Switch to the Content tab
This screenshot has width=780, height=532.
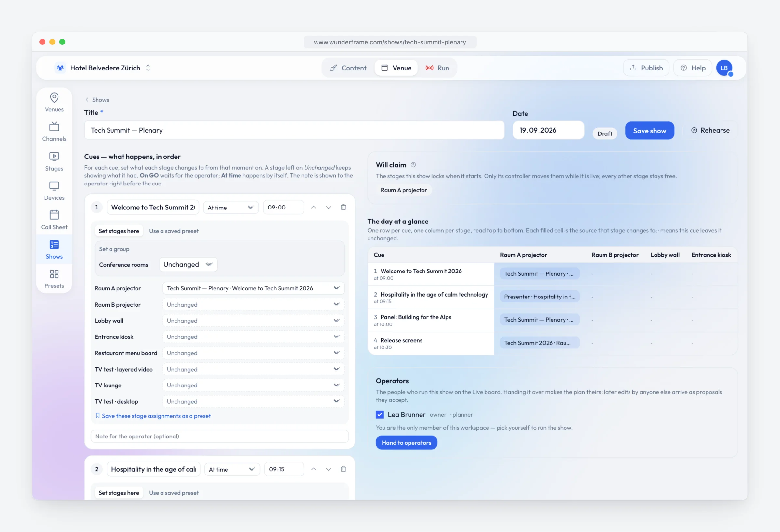[348, 68]
